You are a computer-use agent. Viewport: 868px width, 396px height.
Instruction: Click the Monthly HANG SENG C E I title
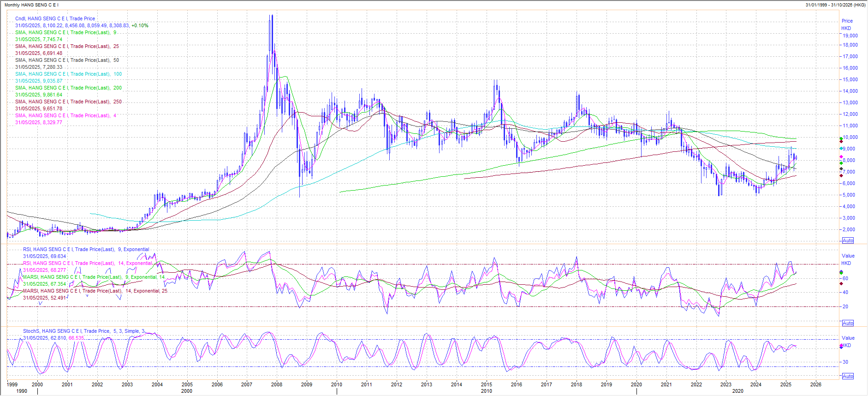31,5
